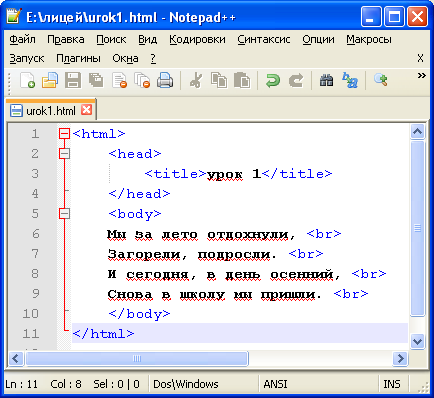Viewport: 434px width, 398px height.
Task: Click the closing </html> tag
Action: coord(103,334)
